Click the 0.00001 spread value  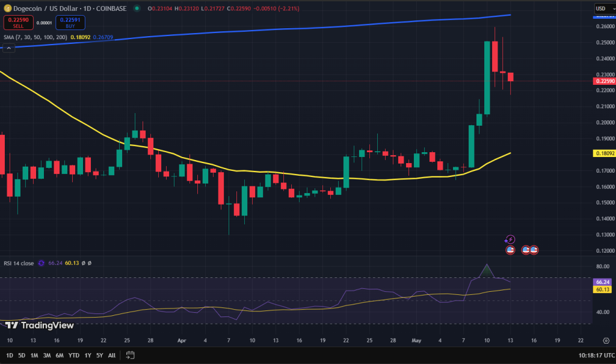[x=45, y=23]
